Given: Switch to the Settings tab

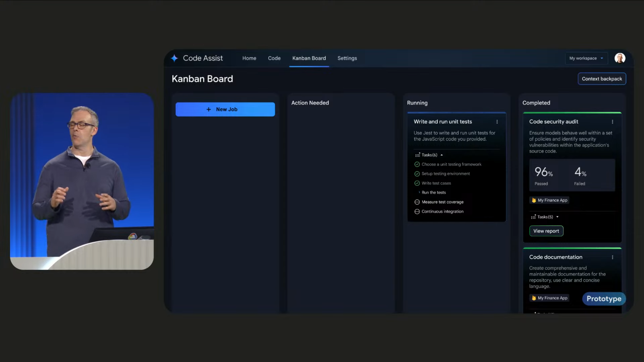Looking at the screenshot, I should (x=347, y=58).
